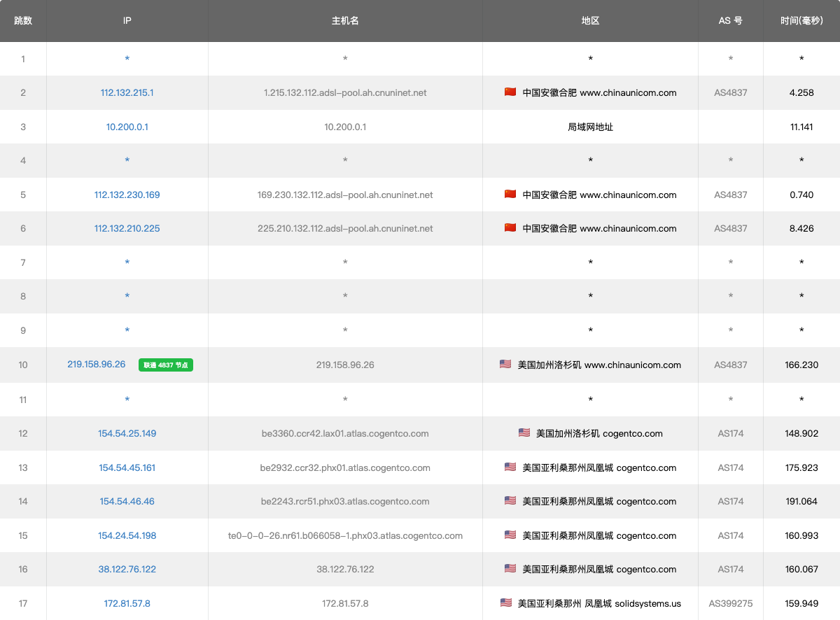Click time value 159.949
The height and width of the screenshot is (620, 840).
801,603
